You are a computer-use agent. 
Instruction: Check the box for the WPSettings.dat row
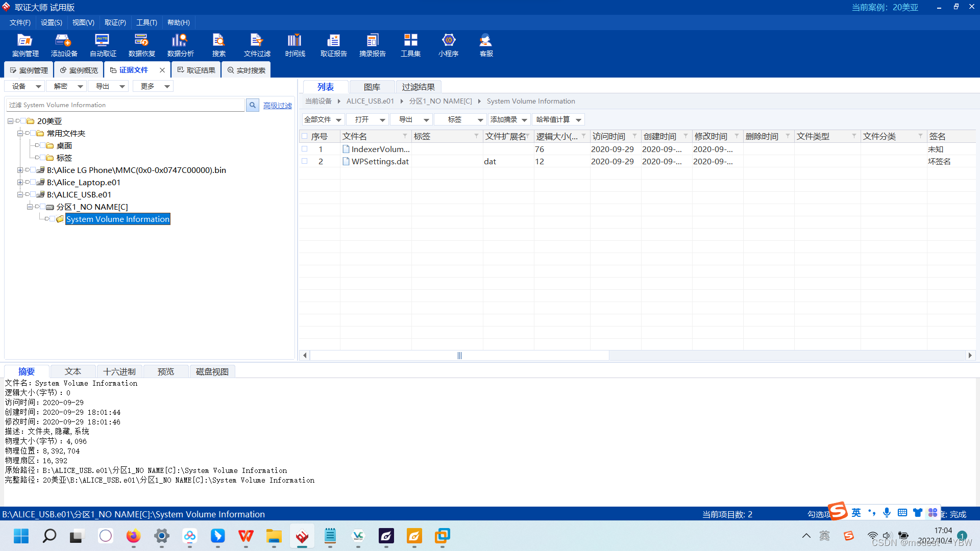click(x=305, y=161)
